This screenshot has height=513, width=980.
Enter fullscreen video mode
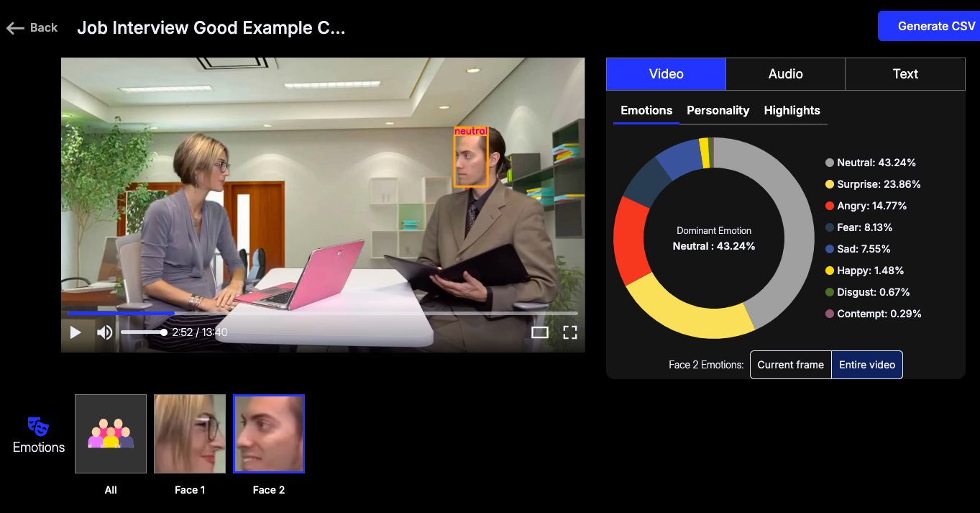click(x=569, y=332)
